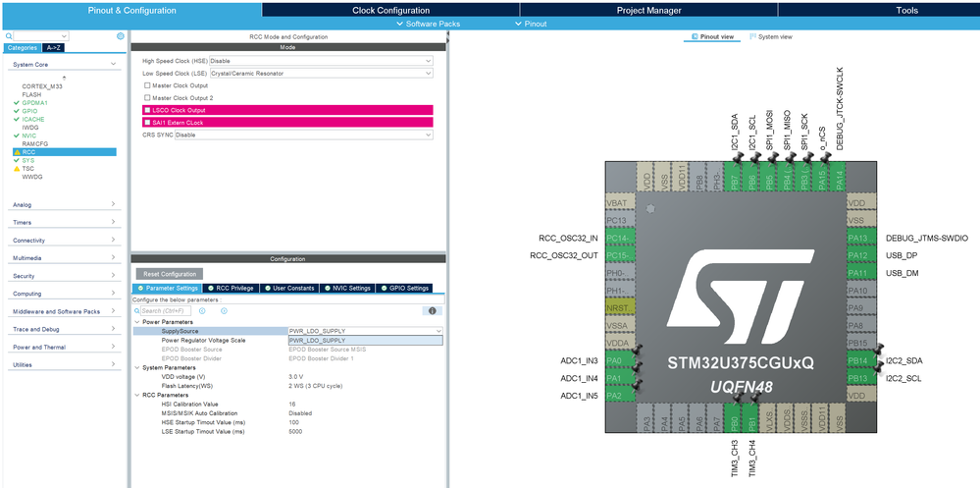Select pin PA9 on the chip
Viewport: 980px width, 488px height.
[x=862, y=308]
